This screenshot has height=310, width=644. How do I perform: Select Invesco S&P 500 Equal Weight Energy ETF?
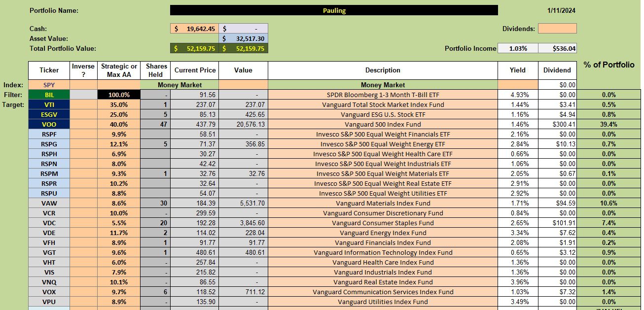[x=383, y=144]
